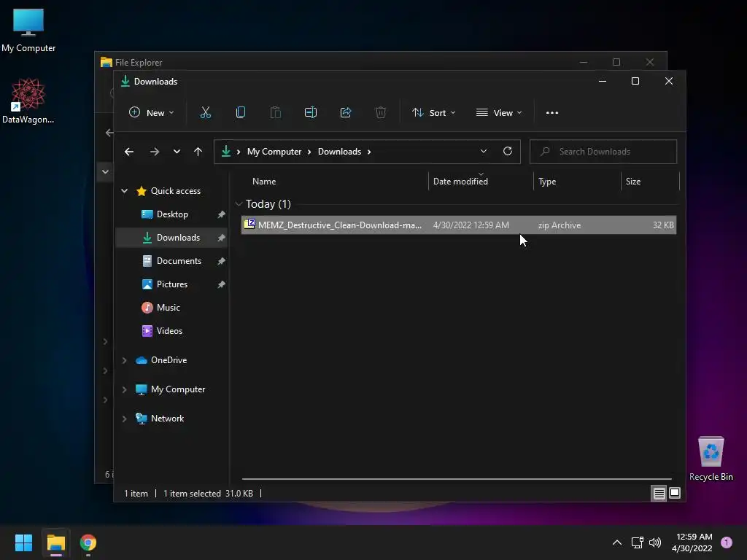Click the horizontal scrollbar in file list
The width and height of the screenshot is (747, 560).
[x=457, y=478]
